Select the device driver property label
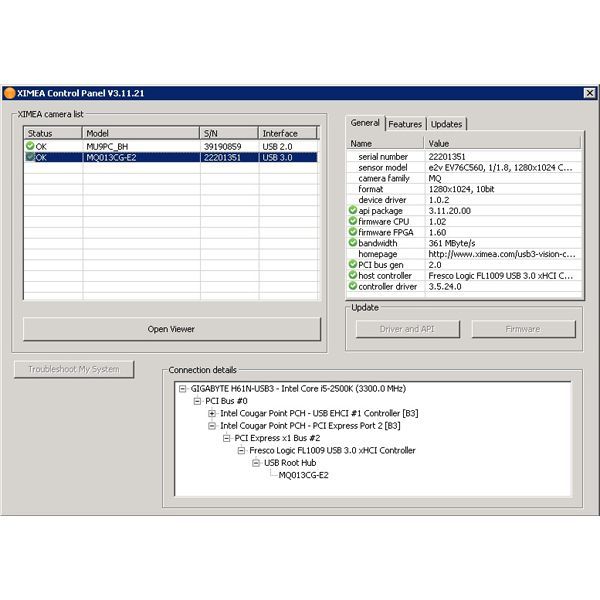The image size is (600, 600). click(382, 200)
